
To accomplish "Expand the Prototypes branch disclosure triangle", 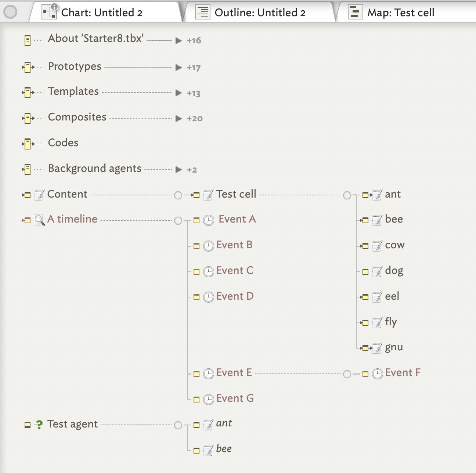I will click(179, 68).
